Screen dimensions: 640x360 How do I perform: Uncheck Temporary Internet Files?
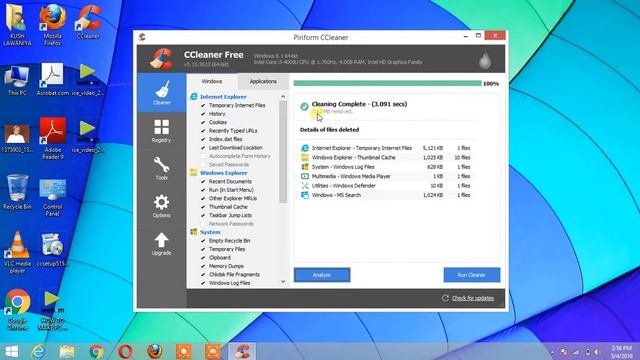pyautogui.click(x=203, y=105)
